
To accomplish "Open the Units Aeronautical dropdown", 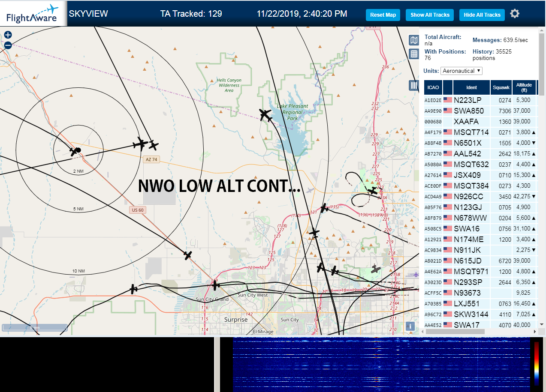I will pyautogui.click(x=462, y=71).
